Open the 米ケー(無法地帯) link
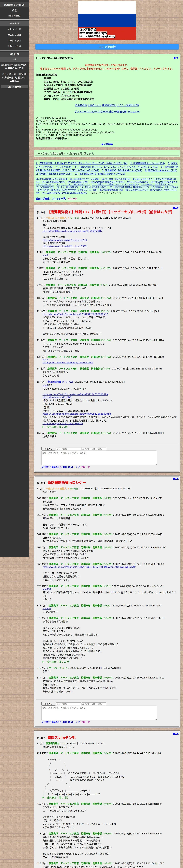This screenshot has height=868, width=183. coord(118,112)
